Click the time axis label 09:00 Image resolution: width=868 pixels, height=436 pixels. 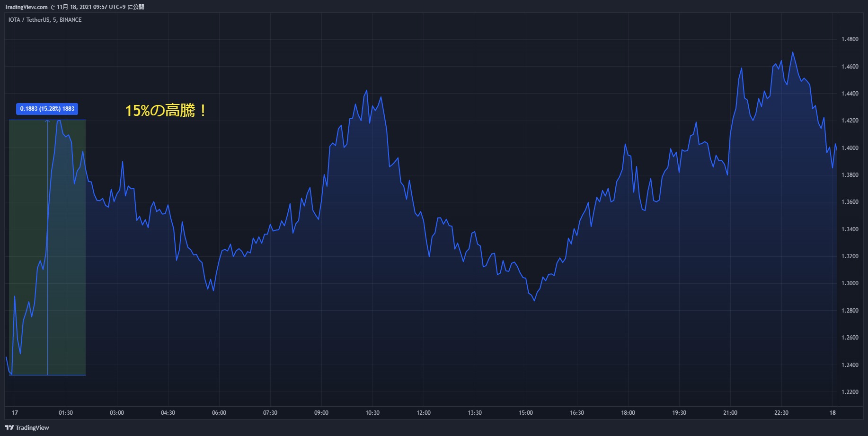(321, 413)
